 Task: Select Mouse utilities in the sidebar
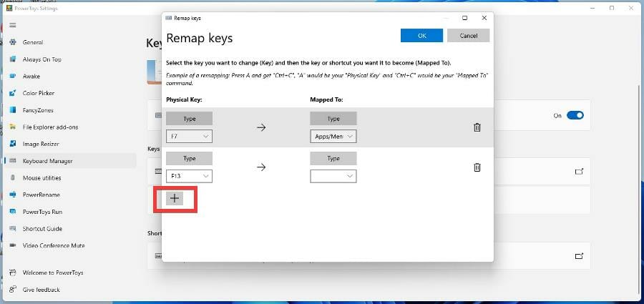[42, 178]
